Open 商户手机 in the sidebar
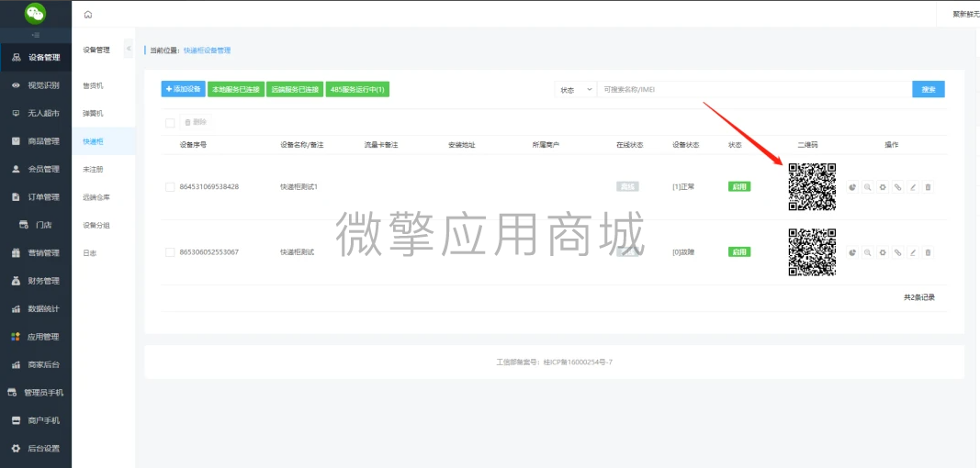The image size is (980, 468). (36, 420)
